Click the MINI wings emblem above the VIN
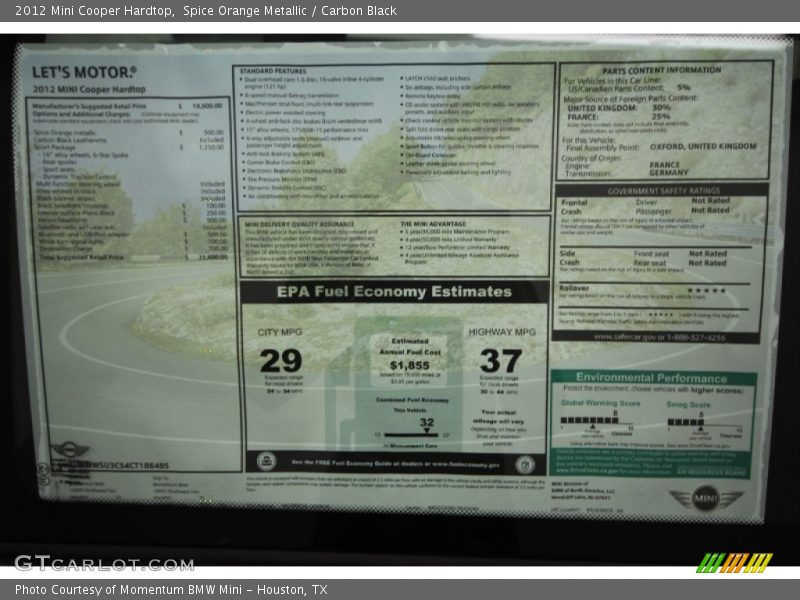Image resolution: width=800 pixels, height=600 pixels. (69, 450)
